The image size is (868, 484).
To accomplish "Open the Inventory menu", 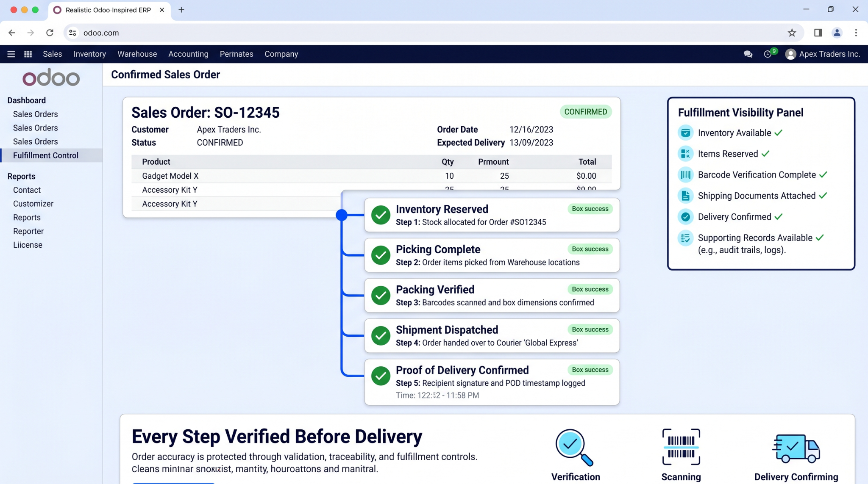I will [x=90, y=54].
